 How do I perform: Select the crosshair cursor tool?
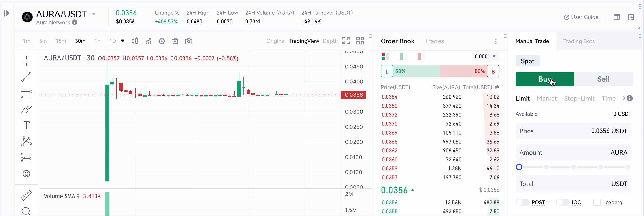[x=26, y=61]
